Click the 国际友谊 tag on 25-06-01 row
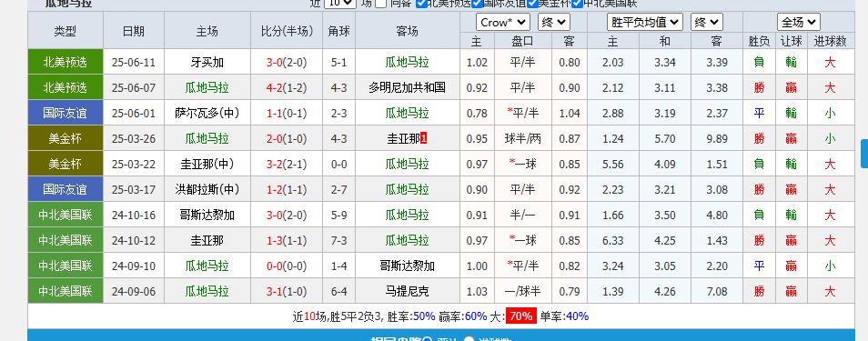 66,113
